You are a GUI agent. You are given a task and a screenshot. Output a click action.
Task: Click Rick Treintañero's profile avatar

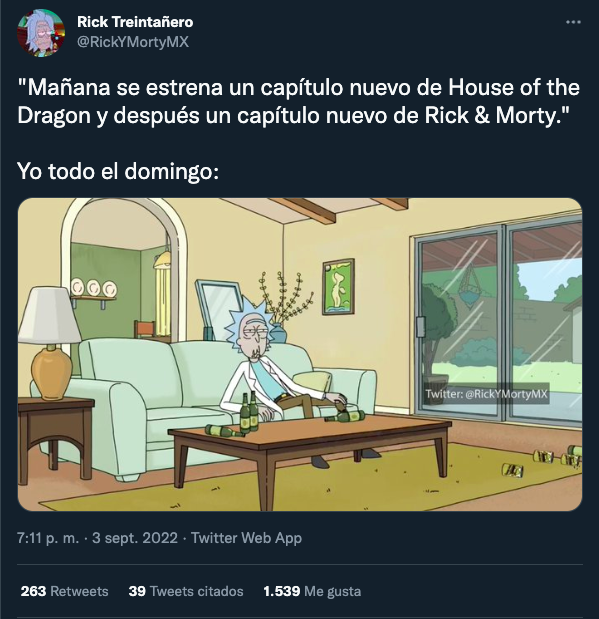tap(41, 33)
